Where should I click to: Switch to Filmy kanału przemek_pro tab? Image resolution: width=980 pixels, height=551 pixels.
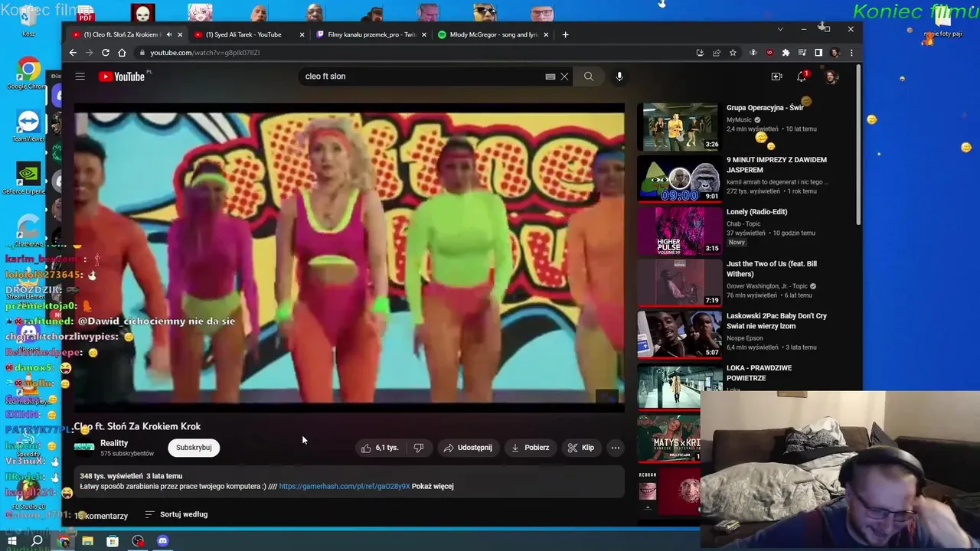click(x=371, y=34)
